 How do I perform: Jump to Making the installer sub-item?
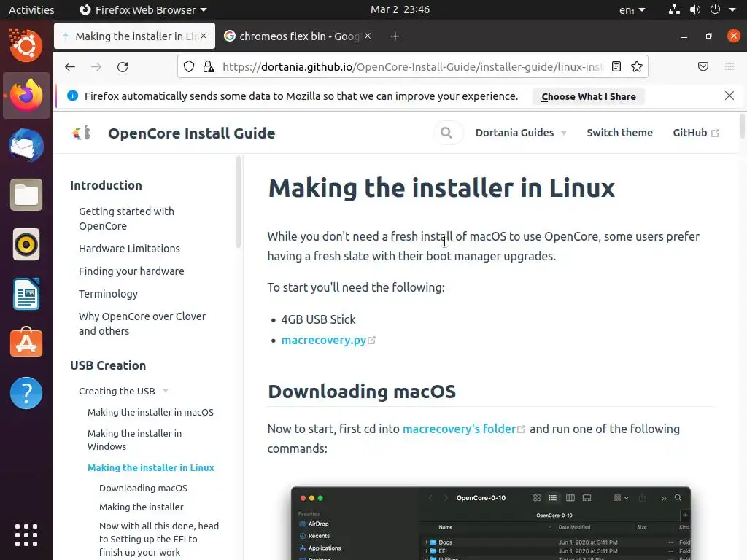[x=141, y=507]
